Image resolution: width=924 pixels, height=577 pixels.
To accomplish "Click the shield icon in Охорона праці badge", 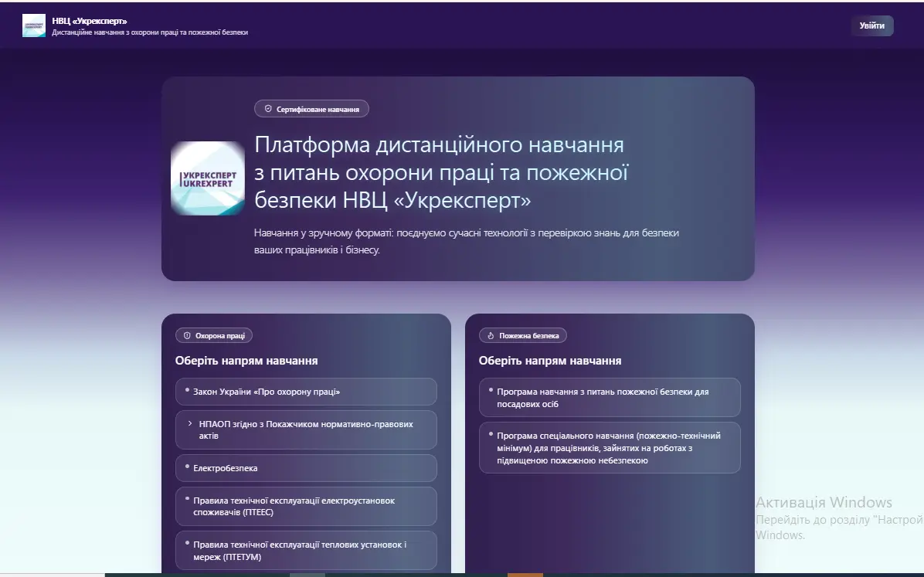I will pos(187,336).
